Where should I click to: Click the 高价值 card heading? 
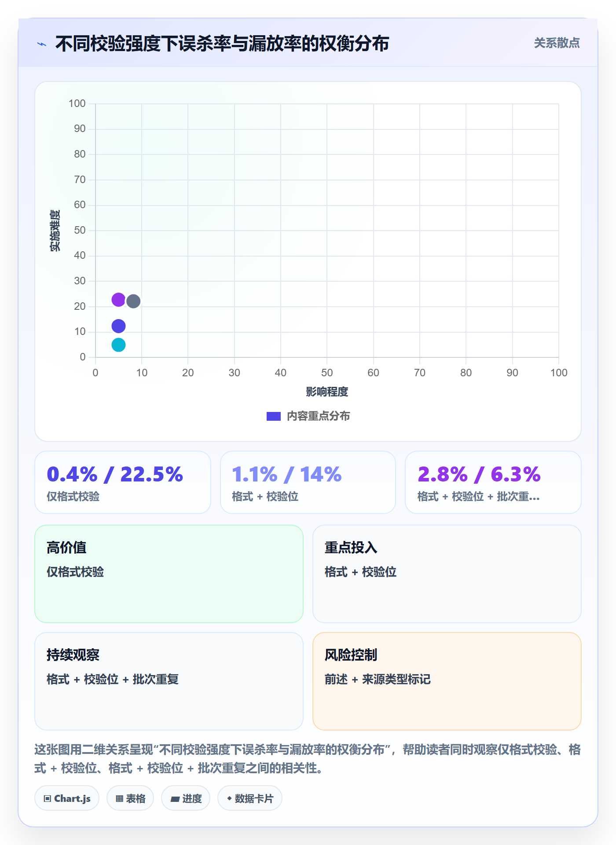[x=66, y=547]
